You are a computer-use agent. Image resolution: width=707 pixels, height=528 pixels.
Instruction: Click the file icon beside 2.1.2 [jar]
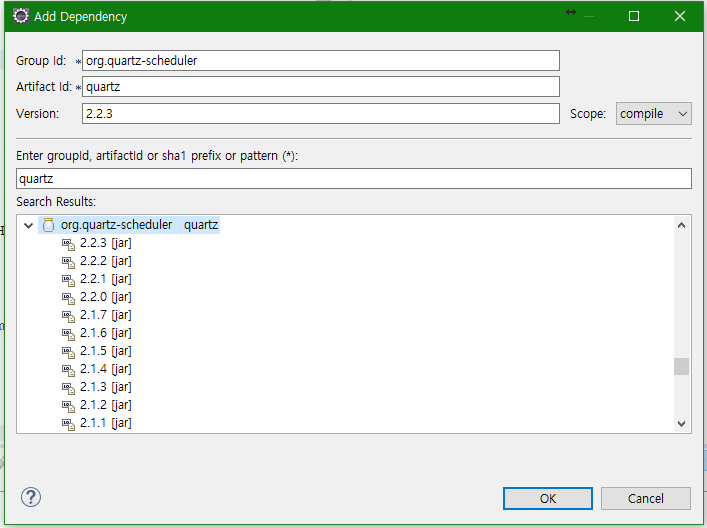pos(68,407)
